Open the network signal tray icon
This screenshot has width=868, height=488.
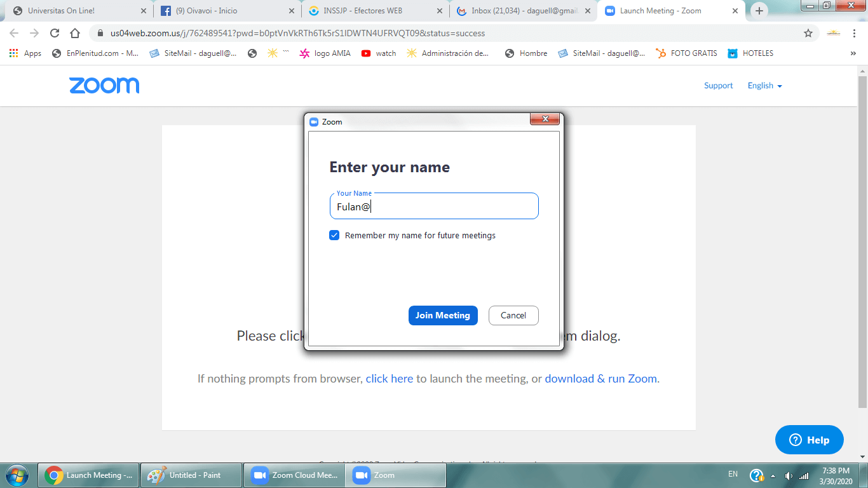point(804,475)
